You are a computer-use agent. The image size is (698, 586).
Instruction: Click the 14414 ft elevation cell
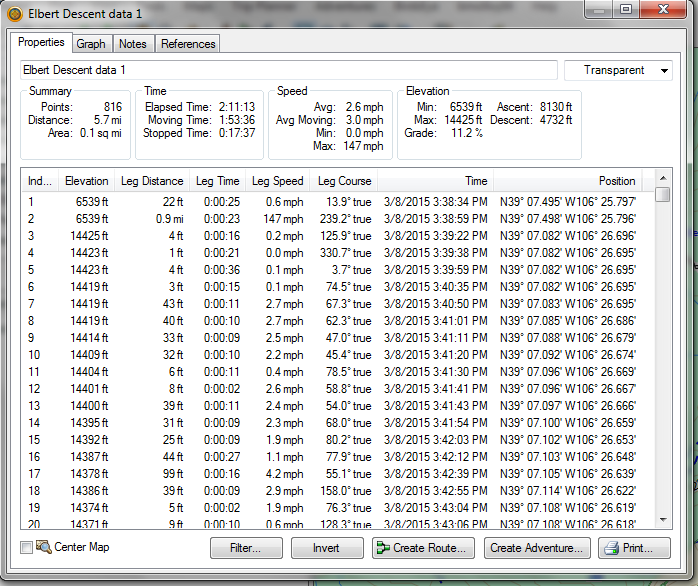point(89,338)
